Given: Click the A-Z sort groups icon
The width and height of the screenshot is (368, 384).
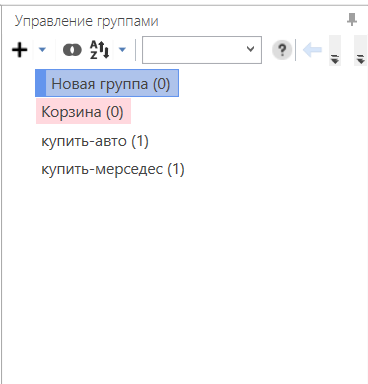Looking at the screenshot, I should click(99, 50).
